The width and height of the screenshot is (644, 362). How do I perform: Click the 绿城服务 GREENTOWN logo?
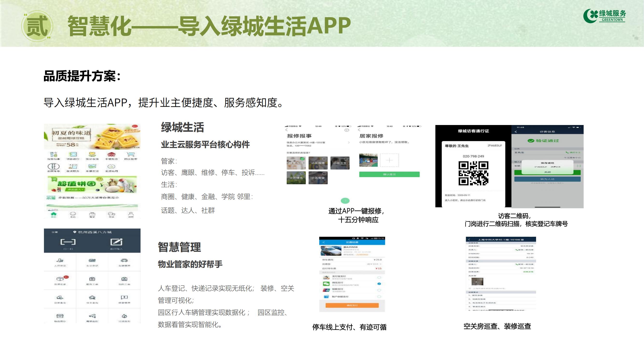(604, 16)
